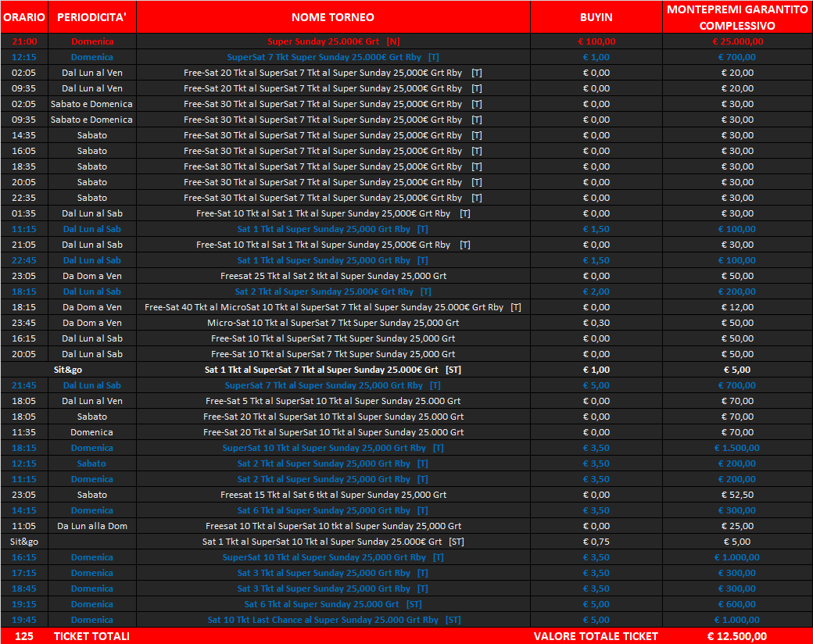Select the NOME TORNEO column header
Viewport: 813px width, 644px height.
click(x=333, y=17)
